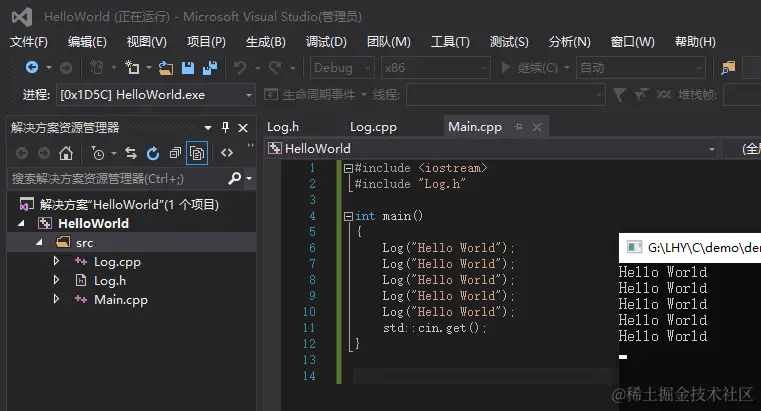Click the Open File folder icon
This screenshot has height=411, width=761.
[165, 68]
